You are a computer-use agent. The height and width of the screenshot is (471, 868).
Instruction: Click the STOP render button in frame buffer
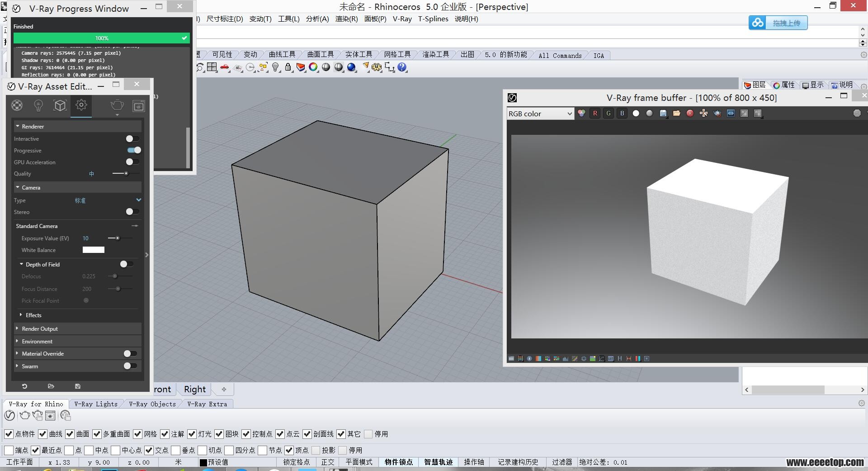(x=857, y=113)
